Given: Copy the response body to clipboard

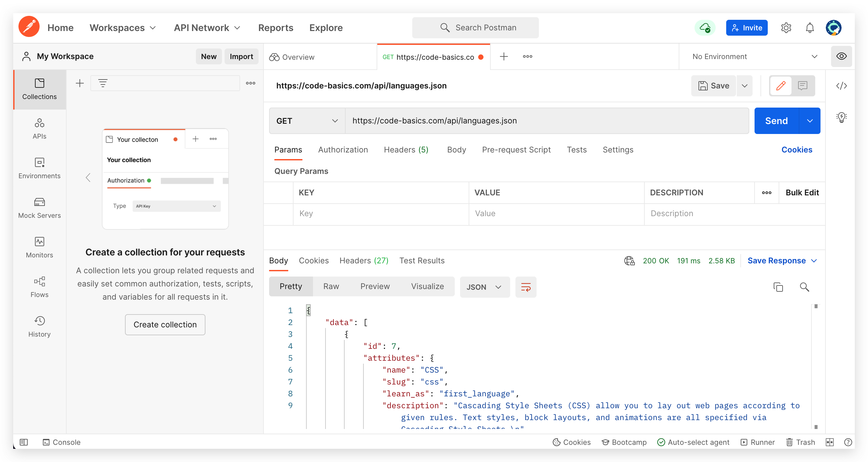Looking at the screenshot, I should pos(778,287).
